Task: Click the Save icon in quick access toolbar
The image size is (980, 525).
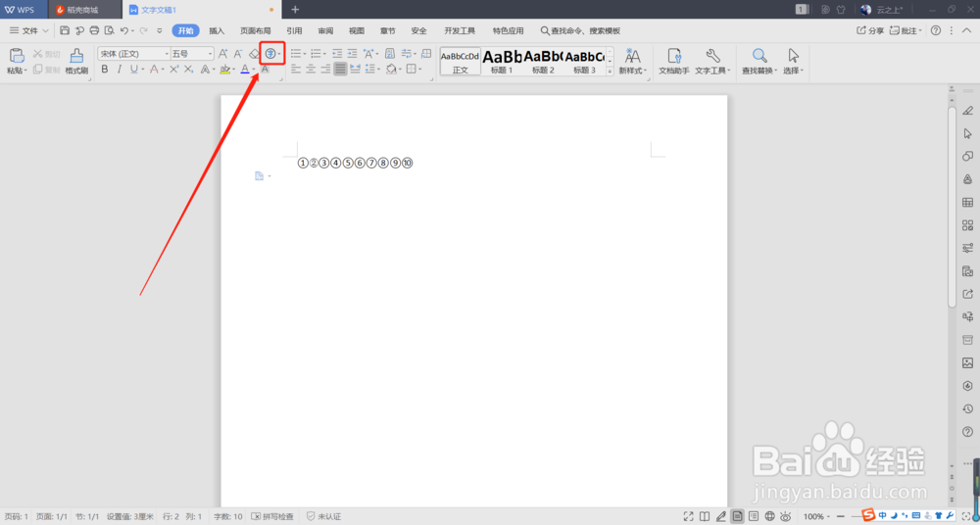Action: (x=65, y=30)
